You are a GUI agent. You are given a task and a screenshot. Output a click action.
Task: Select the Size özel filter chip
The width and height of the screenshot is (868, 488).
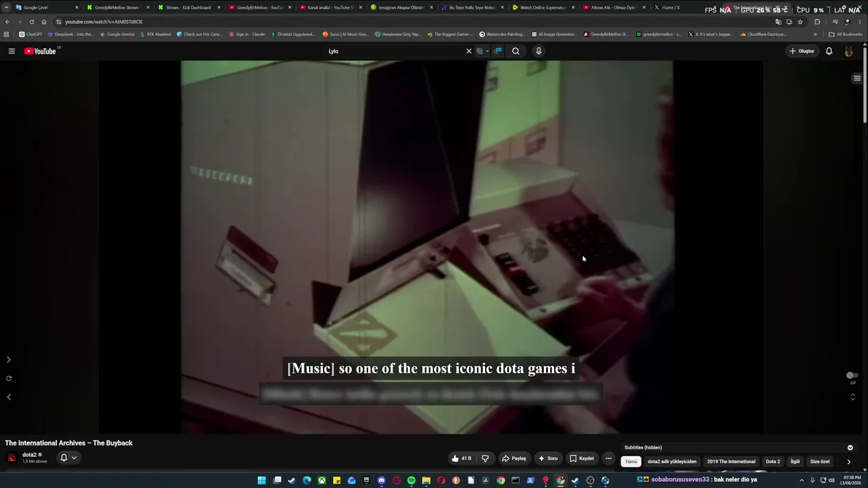[820, 462]
